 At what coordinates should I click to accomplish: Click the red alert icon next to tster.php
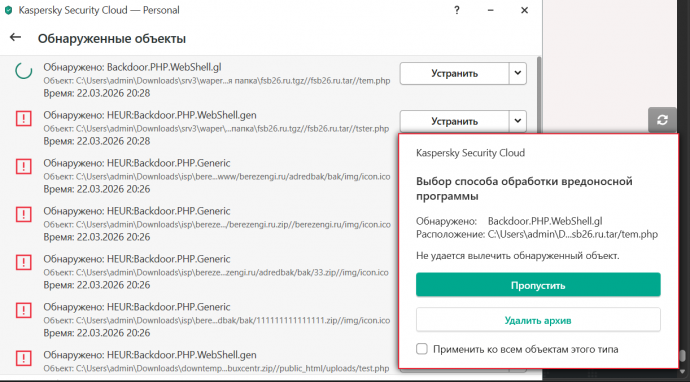(23, 118)
